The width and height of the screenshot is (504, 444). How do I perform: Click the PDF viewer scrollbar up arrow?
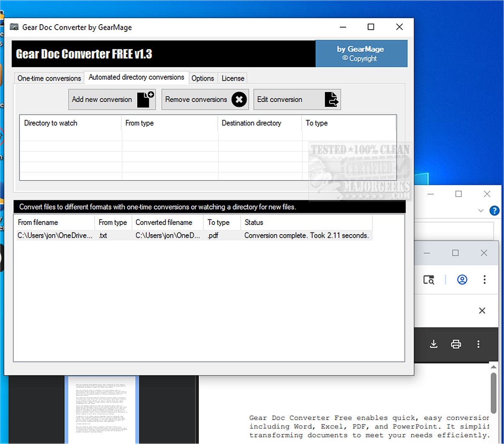(494, 367)
